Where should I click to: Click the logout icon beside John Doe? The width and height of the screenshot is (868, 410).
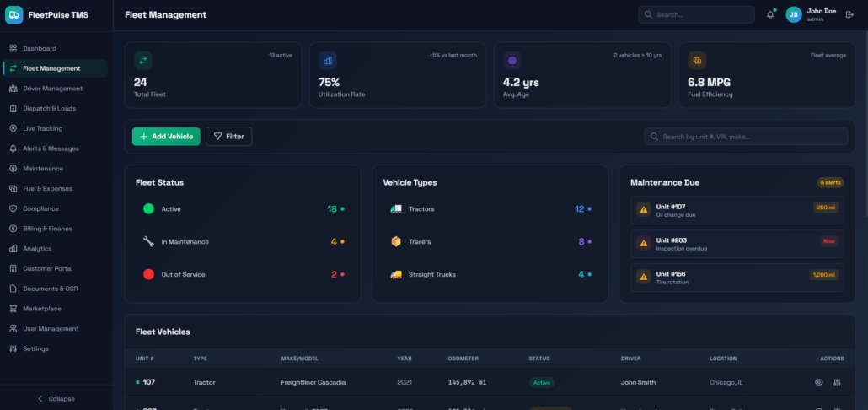coord(849,14)
